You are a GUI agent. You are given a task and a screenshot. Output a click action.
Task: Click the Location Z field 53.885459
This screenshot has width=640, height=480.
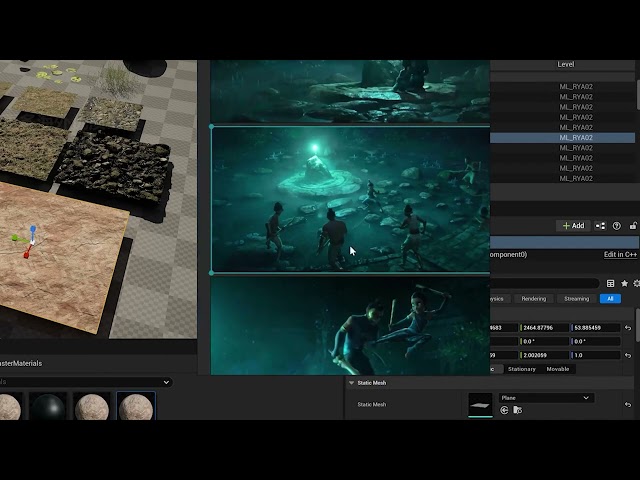point(596,328)
